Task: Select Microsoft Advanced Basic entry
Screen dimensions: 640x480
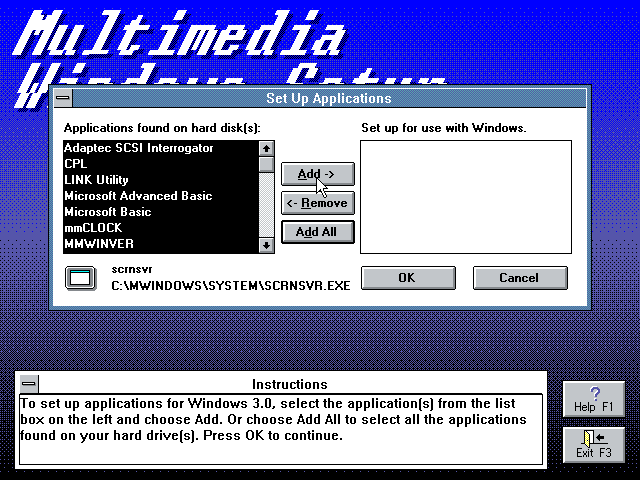Action: pyautogui.click(x=161, y=196)
